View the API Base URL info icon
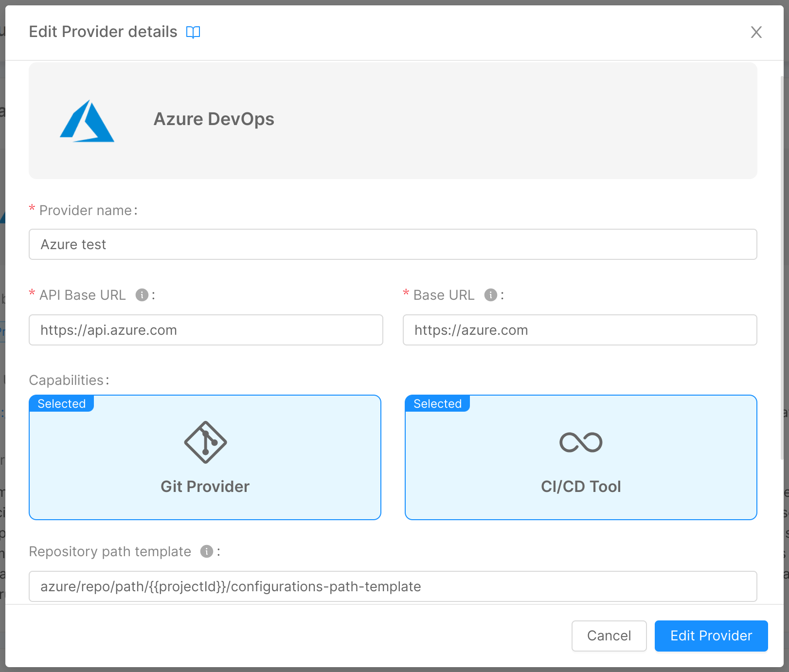789x672 pixels. tap(142, 294)
